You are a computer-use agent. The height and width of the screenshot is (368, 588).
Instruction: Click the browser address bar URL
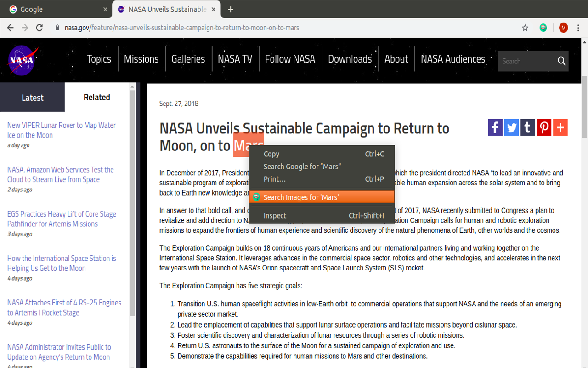pos(182,28)
